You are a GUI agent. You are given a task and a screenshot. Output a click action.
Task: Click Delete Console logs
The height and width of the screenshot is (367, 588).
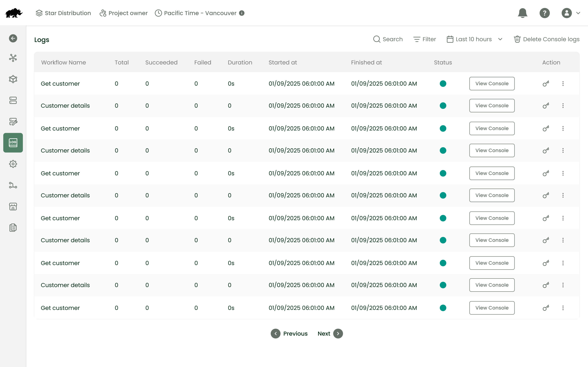point(546,39)
